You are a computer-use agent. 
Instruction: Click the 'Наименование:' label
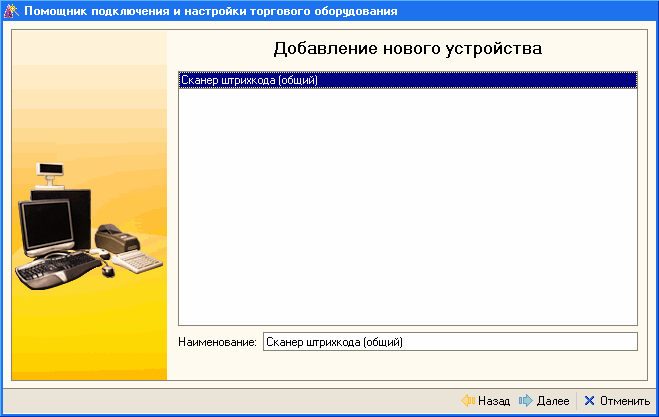(217, 342)
